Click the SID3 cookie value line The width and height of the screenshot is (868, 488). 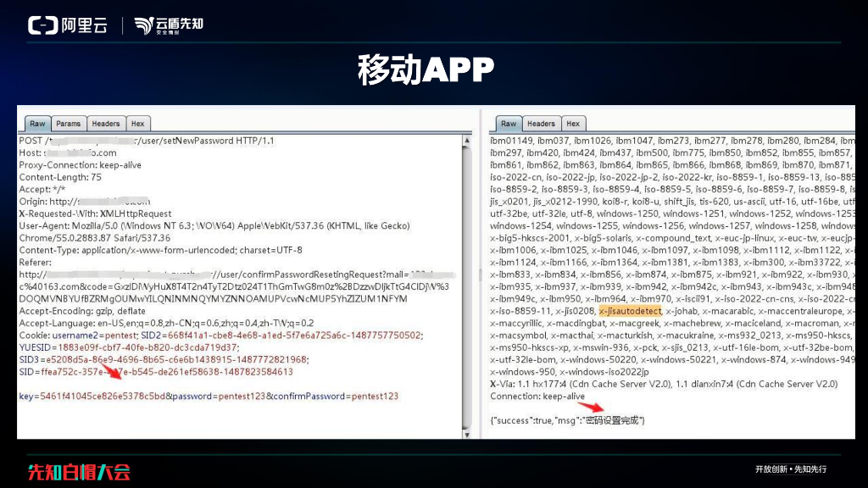[x=164, y=359]
